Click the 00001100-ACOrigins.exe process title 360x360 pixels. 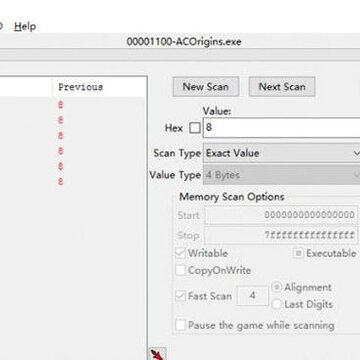[184, 42]
